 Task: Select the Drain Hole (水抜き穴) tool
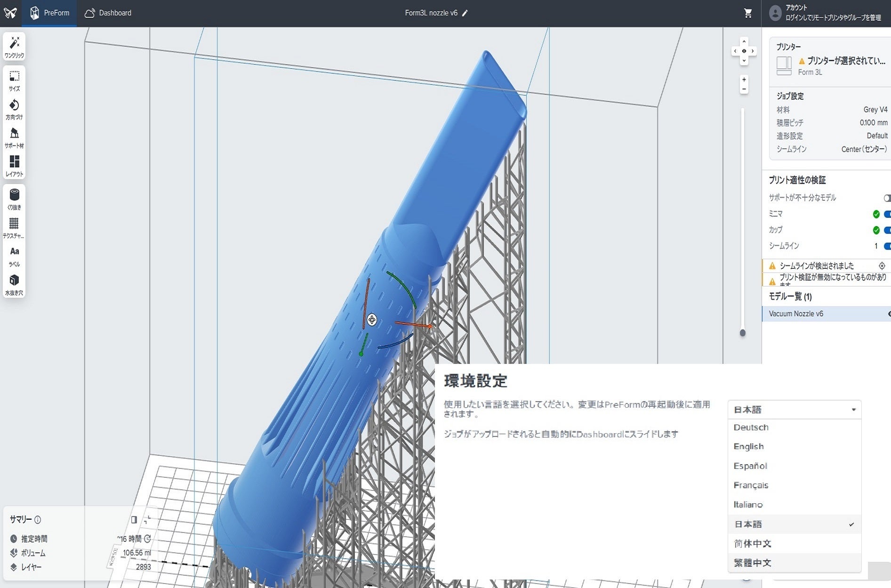(15, 285)
